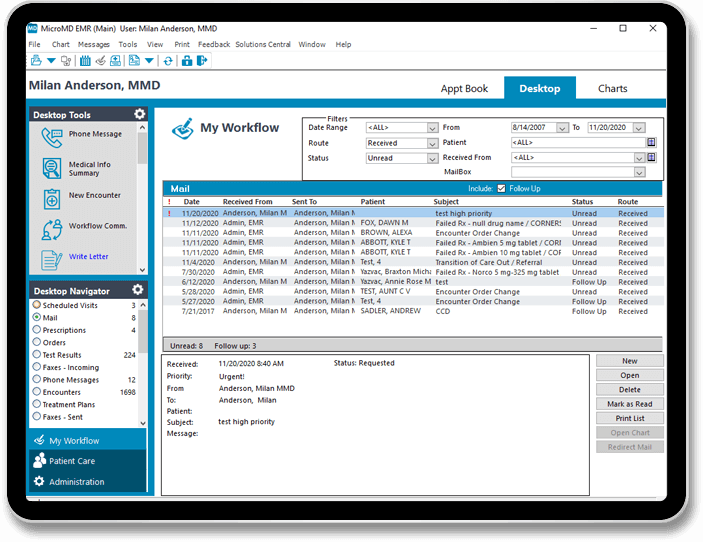The height and width of the screenshot is (542, 703).
Task: Click the Write Letter link
Action: 88,256
